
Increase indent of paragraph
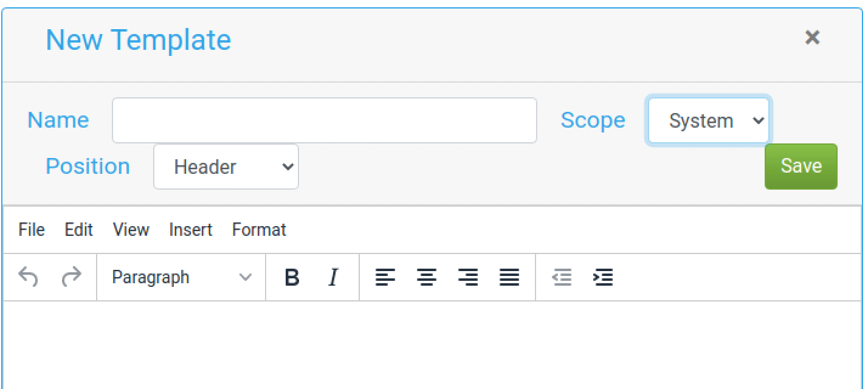click(603, 277)
